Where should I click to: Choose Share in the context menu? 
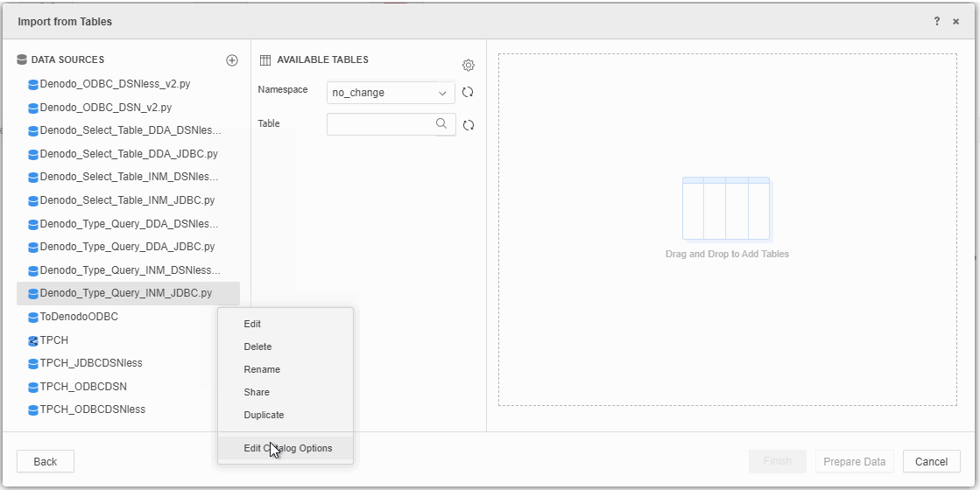[257, 392]
